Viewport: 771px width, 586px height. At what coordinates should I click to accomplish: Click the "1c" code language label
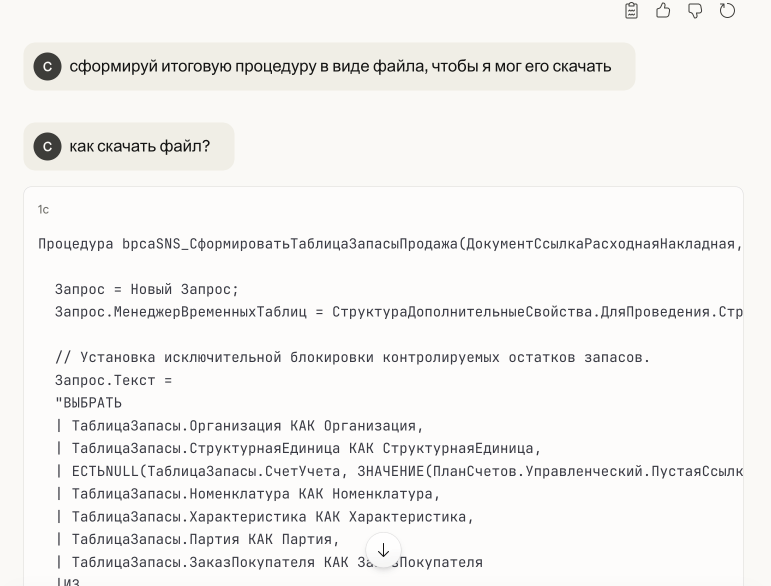[x=43, y=209]
